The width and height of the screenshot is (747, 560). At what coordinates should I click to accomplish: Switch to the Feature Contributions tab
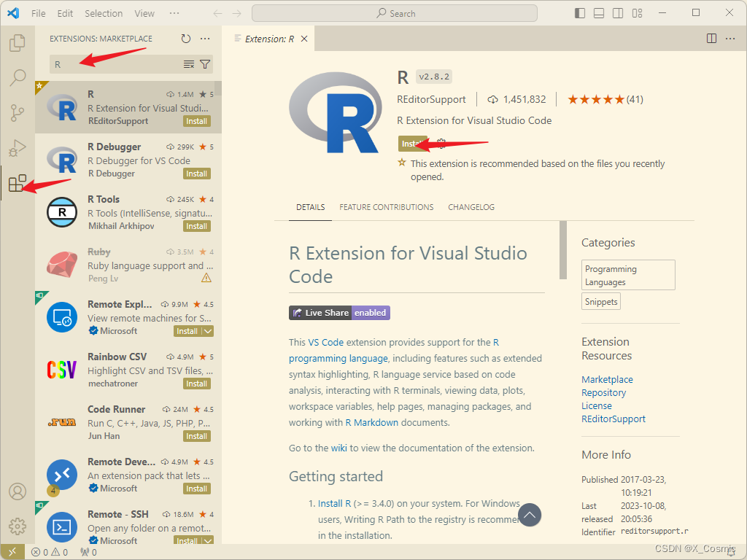(387, 207)
